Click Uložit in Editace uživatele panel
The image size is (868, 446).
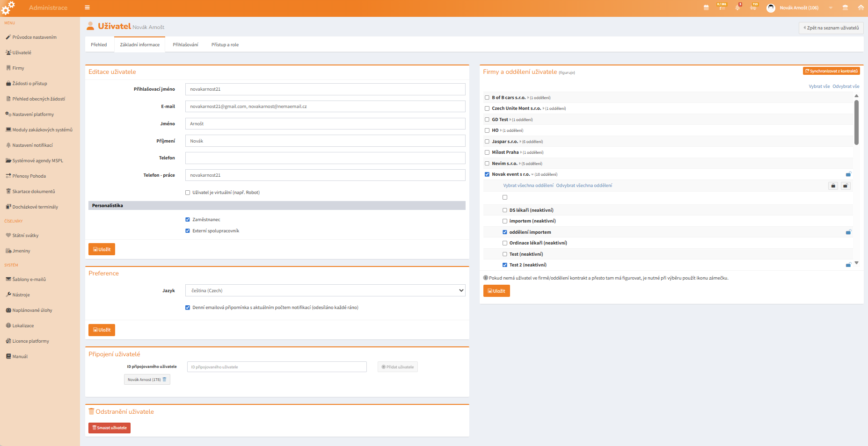pos(102,249)
